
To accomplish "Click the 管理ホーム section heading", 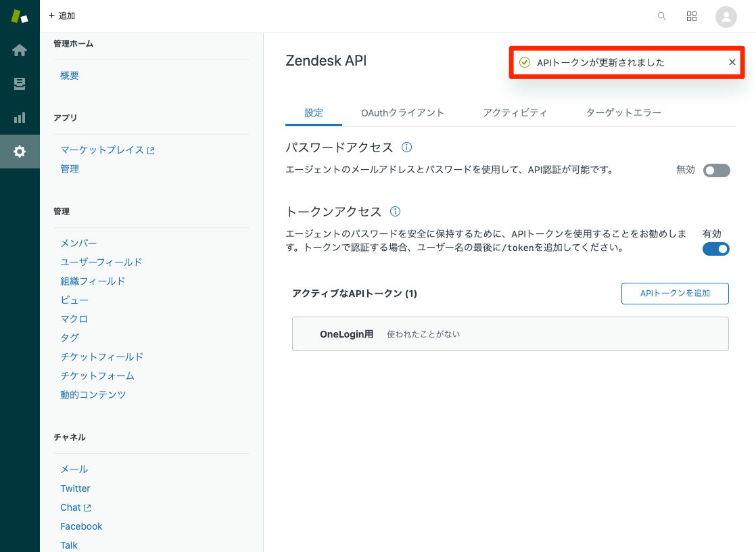I will point(73,44).
